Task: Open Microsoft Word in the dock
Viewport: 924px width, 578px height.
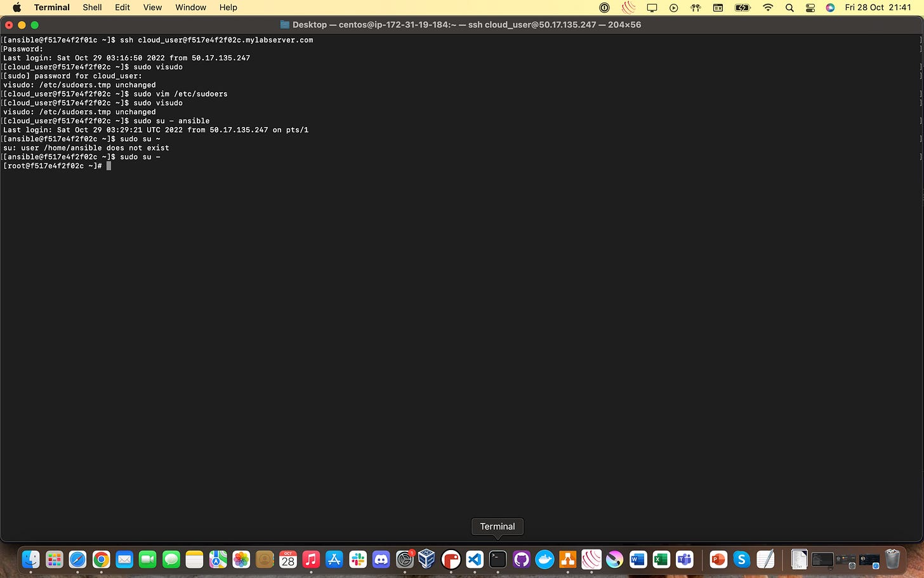Action: tap(638, 560)
